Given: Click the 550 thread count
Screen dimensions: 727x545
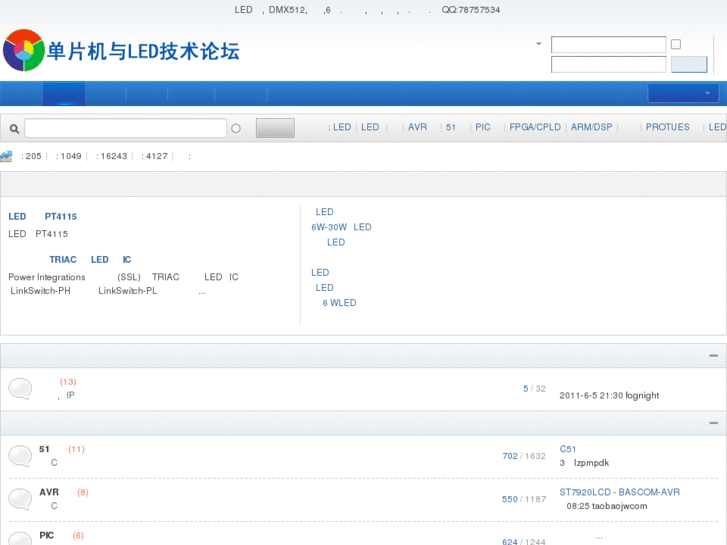Looking at the screenshot, I should [x=510, y=499].
